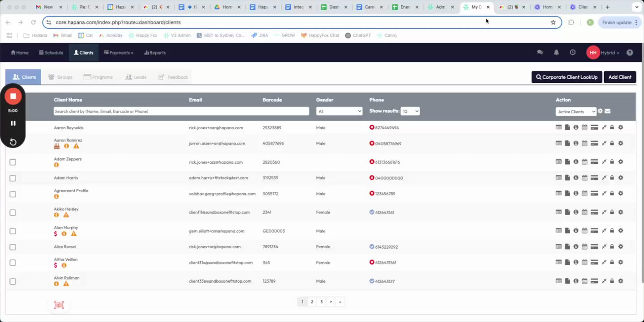Pause the screen recording
The width and height of the screenshot is (644, 322).
tap(13, 123)
